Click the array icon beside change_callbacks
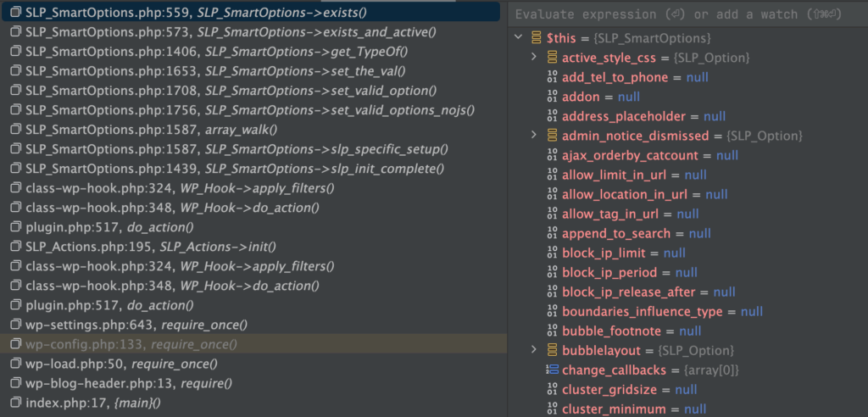 click(552, 370)
